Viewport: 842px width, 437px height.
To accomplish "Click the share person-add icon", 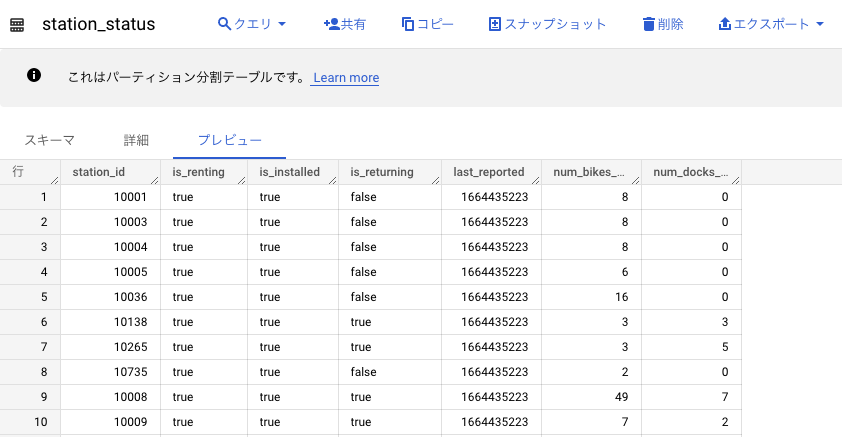I will coord(331,24).
